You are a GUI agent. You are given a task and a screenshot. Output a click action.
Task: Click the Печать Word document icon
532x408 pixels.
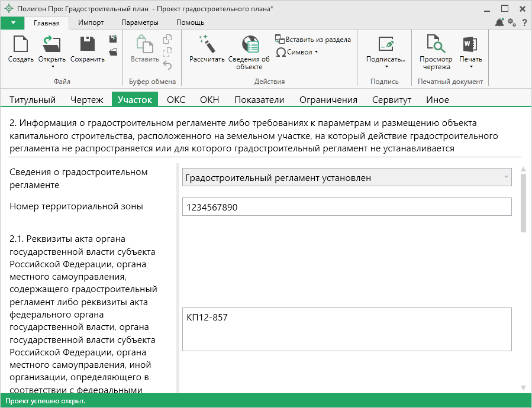[x=470, y=44]
